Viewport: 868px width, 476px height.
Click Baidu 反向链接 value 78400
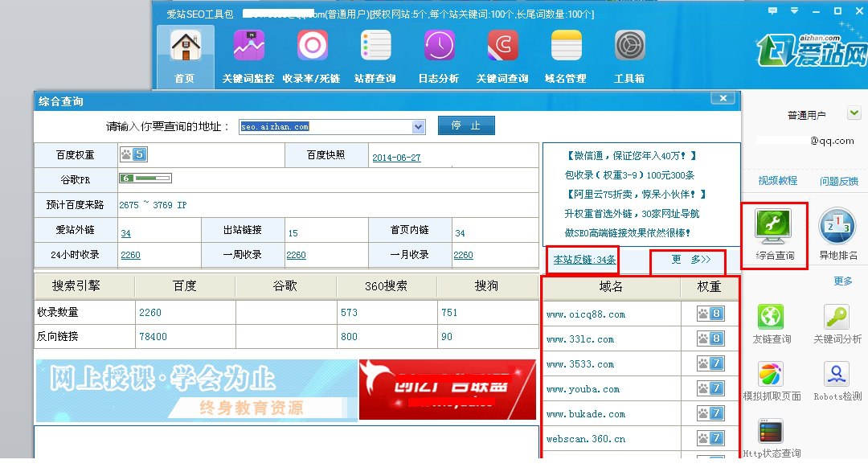pyautogui.click(x=153, y=337)
